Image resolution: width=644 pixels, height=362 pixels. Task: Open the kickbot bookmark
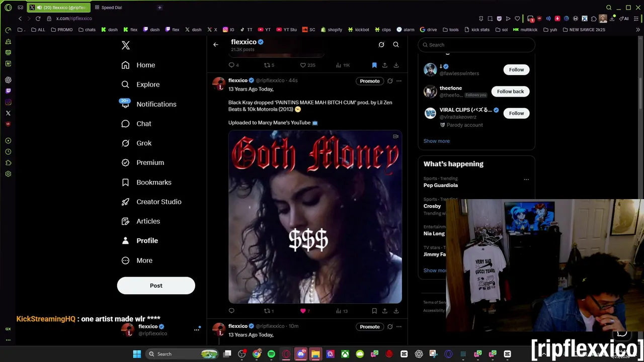pyautogui.click(x=358, y=30)
